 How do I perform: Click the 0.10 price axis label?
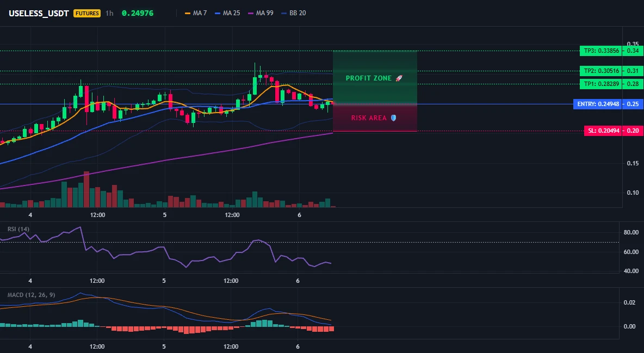pyautogui.click(x=633, y=193)
